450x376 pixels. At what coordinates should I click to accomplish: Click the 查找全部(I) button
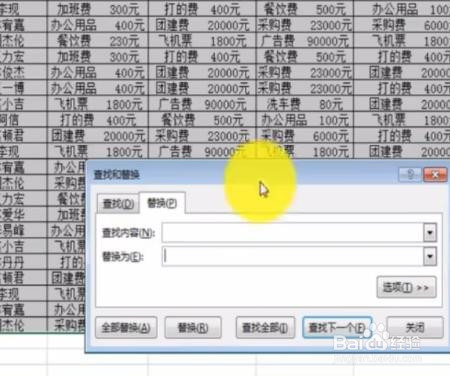(265, 328)
